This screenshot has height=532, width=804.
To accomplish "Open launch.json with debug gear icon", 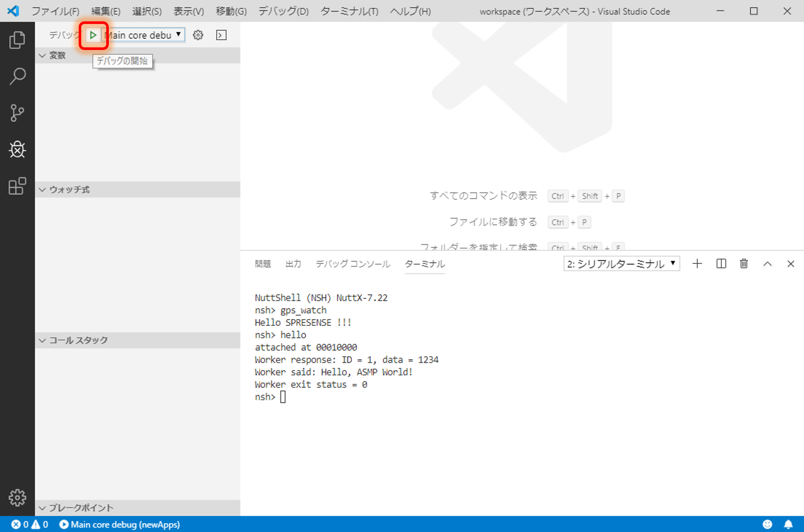I will click(x=198, y=35).
